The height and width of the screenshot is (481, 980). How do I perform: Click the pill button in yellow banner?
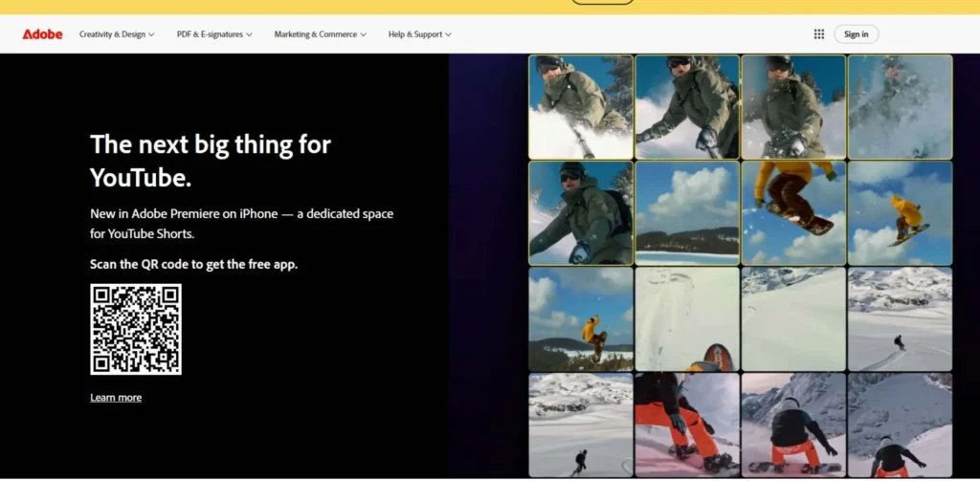[602, 2]
